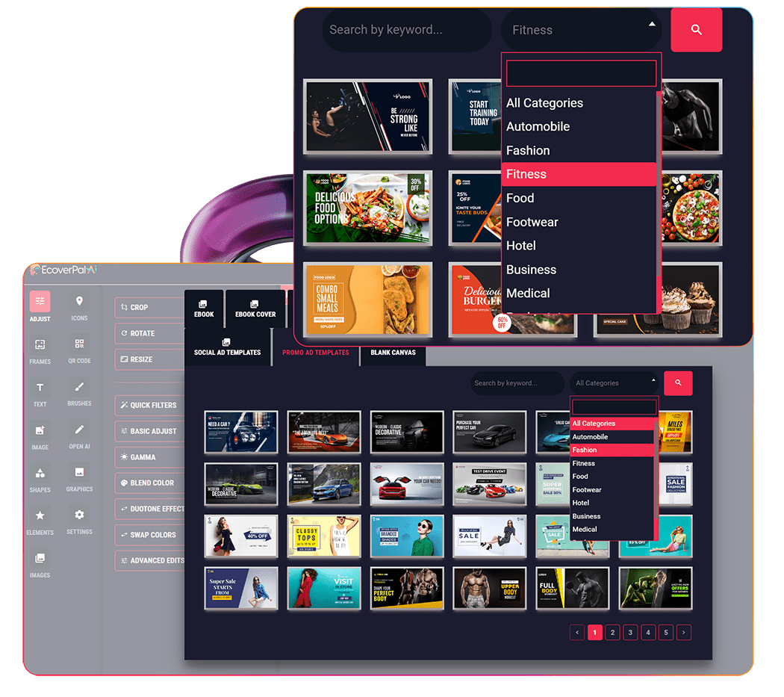Open the Elements panel

[40, 521]
